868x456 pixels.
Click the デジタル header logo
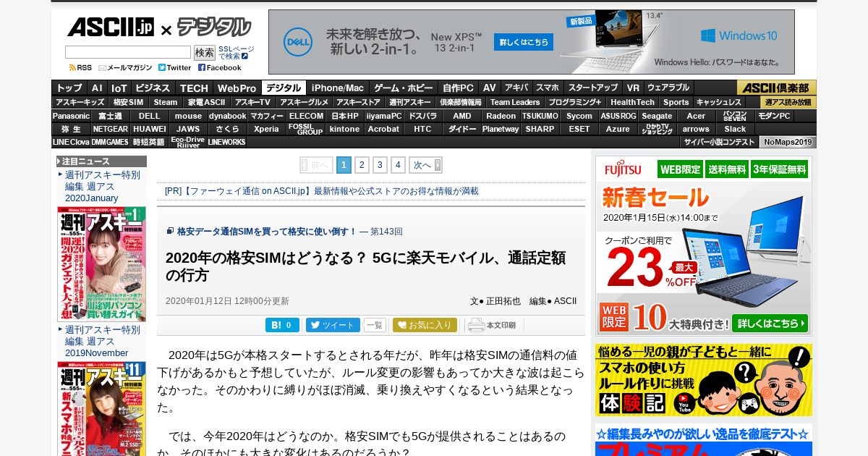click(x=214, y=28)
